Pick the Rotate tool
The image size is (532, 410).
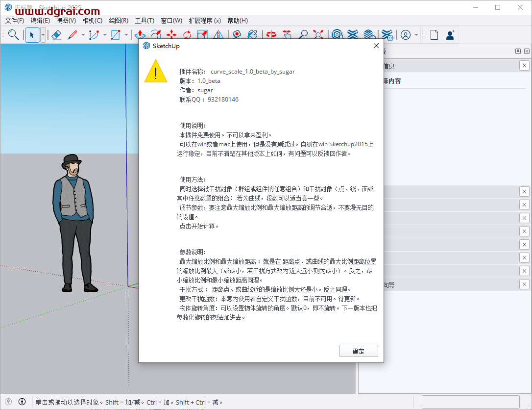tap(187, 34)
